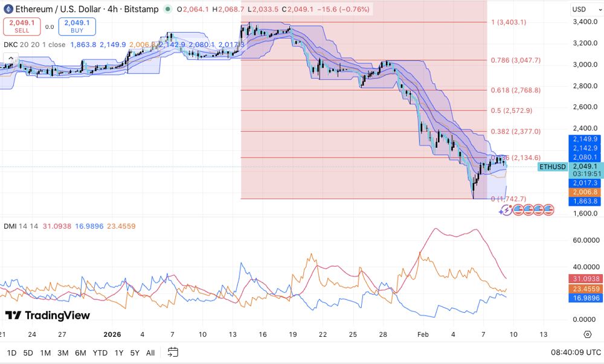Click the 2026 year label on the time axis
The image size is (604, 364).
(x=112, y=334)
